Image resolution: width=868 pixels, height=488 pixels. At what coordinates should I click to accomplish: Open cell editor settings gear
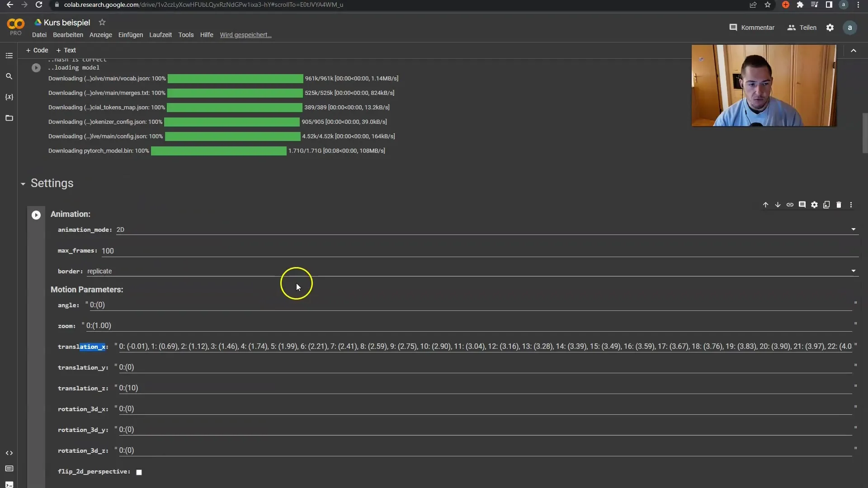coord(814,205)
